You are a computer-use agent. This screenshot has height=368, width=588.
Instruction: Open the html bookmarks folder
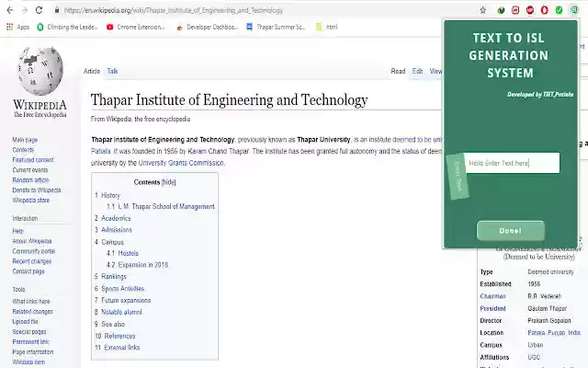(327, 27)
